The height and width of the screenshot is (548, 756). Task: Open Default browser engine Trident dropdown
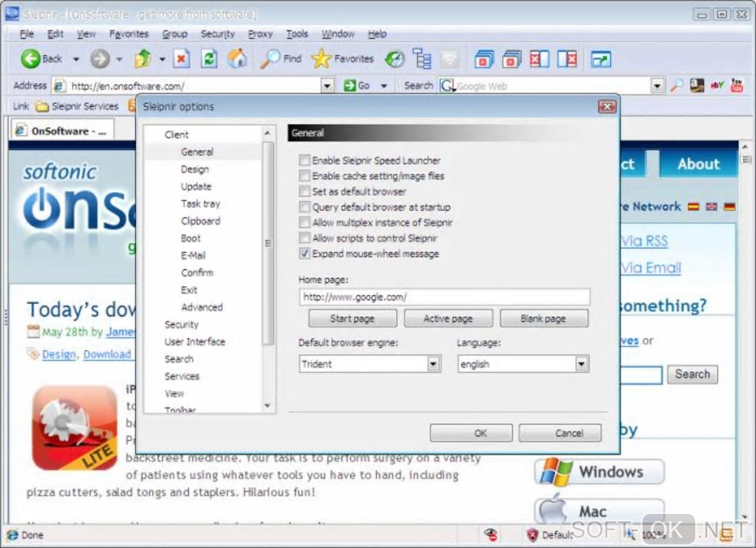pos(433,363)
